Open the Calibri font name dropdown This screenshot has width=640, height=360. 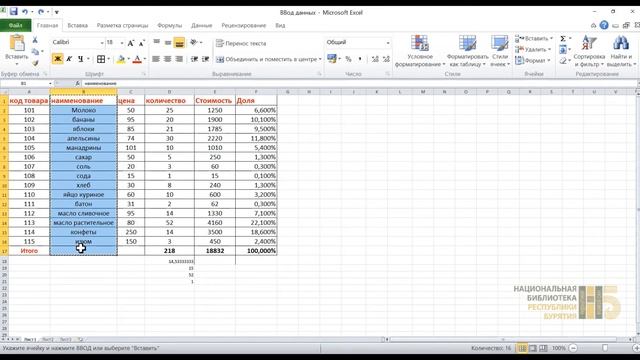102,42
